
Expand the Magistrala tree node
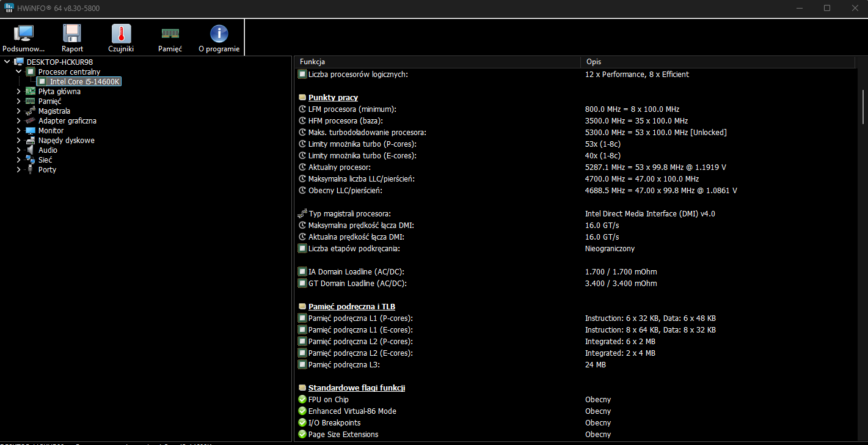pyautogui.click(x=18, y=111)
